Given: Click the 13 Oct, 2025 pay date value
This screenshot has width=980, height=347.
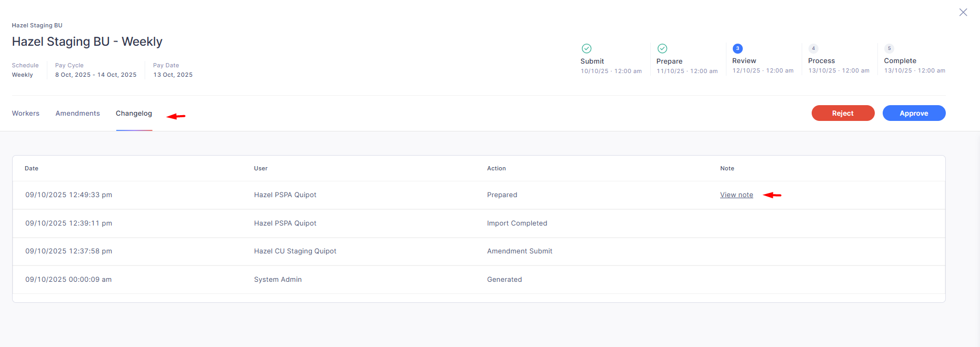Looking at the screenshot, I should (x=173, y=75).
